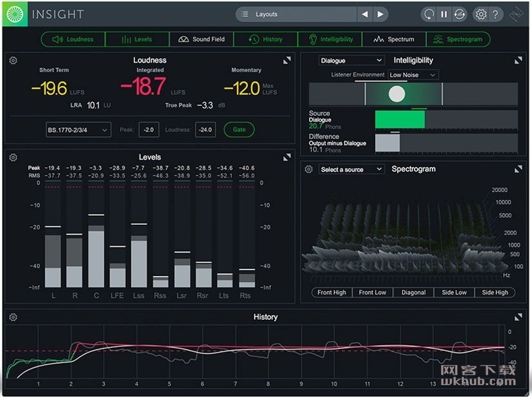Viewport: 532px width, 398px height.
Task: Expand the Levels panel to full view
Action: point(287,157)
